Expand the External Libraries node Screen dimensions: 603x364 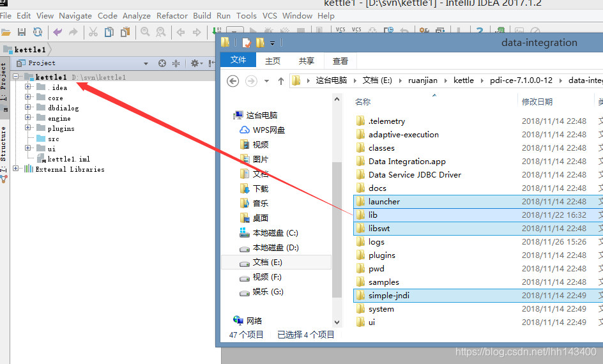15,169
